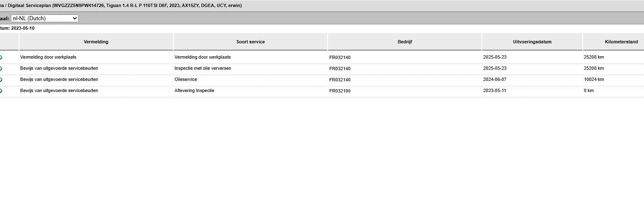Screen dimensions: 644x213
Task: Select the Aflevering Inspectie service type cell
Action: (x=194, y=90)
